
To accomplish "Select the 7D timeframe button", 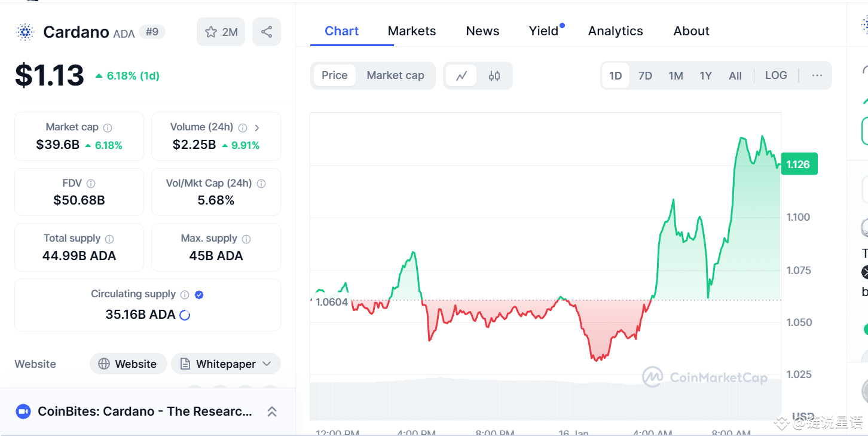I will pos(646,75).
